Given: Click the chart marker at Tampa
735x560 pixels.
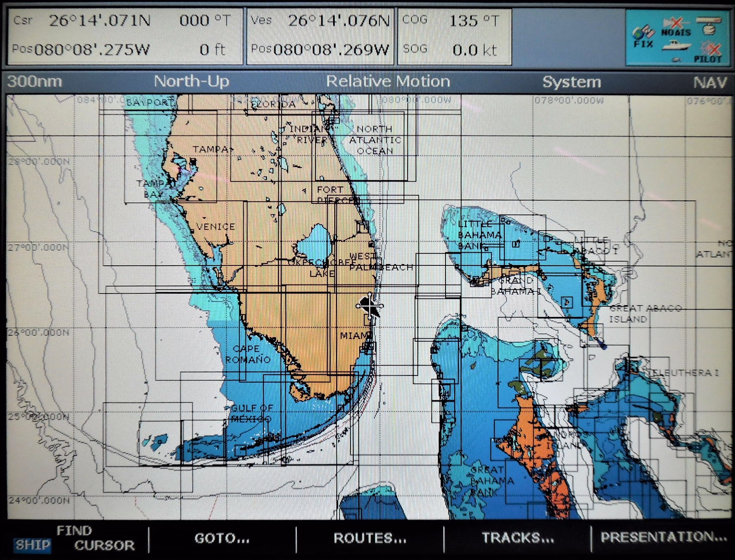Looking at the screenshot, I should (x=193, y=161).
